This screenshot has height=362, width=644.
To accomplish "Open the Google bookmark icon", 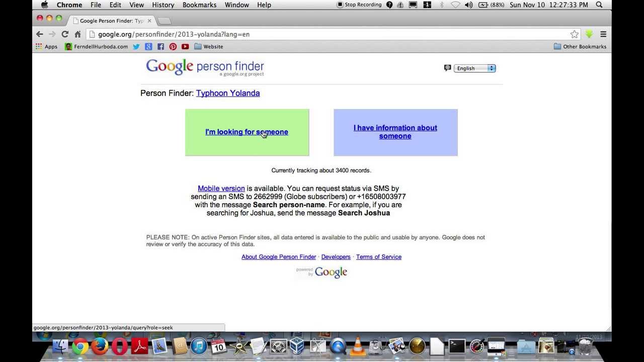I will [x=148, y=46].
